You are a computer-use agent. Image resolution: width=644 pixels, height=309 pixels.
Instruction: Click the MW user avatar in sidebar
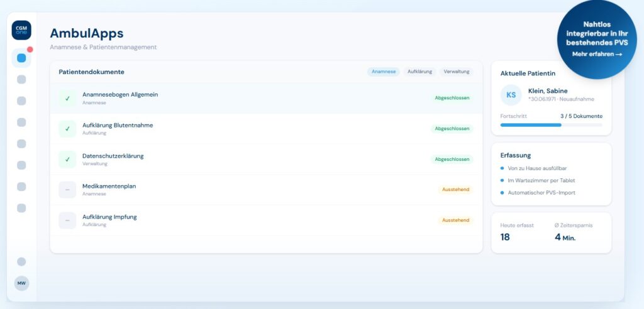coord(21,283)
